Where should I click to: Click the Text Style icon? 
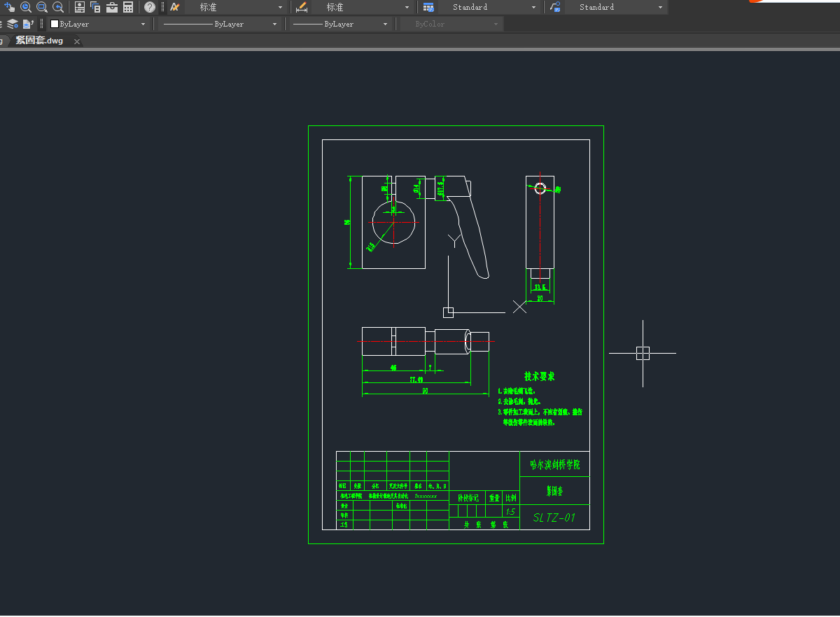174,7
